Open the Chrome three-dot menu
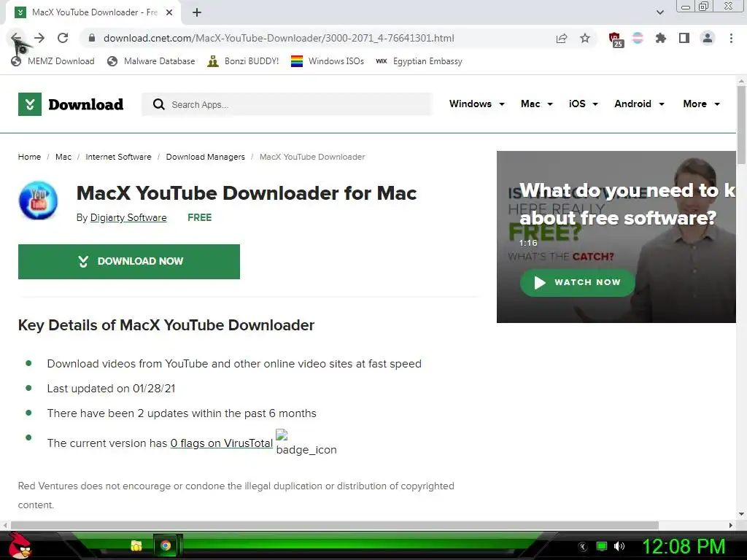This screenshot has height=560, width=747. 731,38
